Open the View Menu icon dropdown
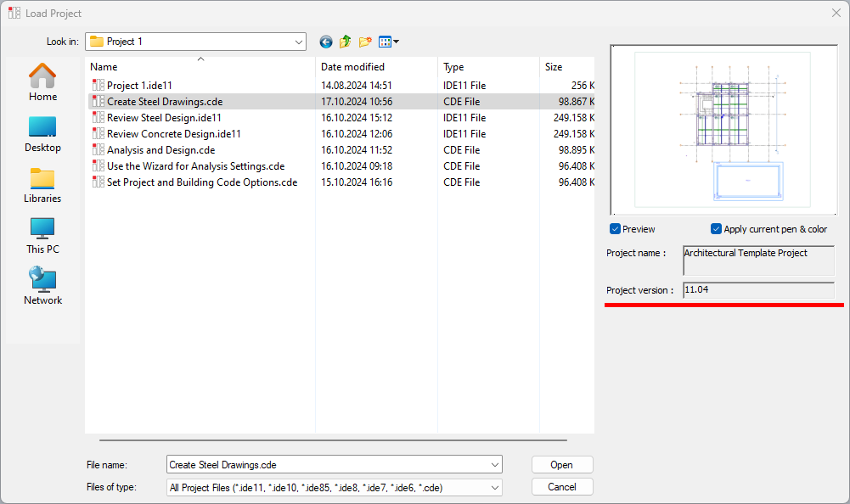The width and height of the screenshot is (850, 504). pyautogui.click(x=389, y=42)
